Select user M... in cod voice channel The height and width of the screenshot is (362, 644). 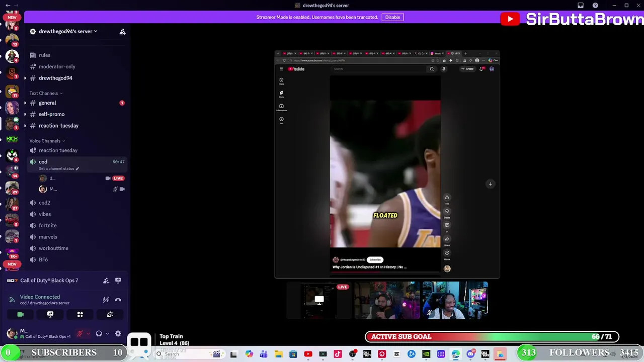(x=82, y=189)
